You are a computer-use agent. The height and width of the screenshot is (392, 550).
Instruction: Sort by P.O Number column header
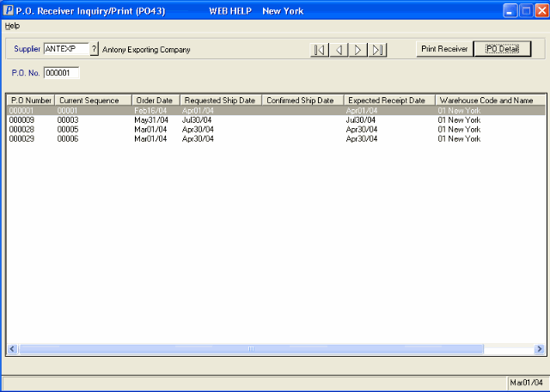pyautogui.click(x=31, y=101)
